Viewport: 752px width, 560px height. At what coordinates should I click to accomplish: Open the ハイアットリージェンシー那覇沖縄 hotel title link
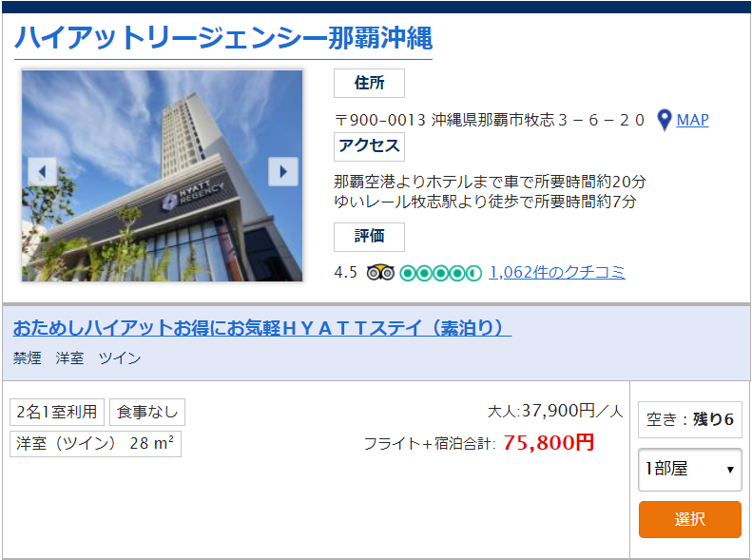[x=223, y=38]
